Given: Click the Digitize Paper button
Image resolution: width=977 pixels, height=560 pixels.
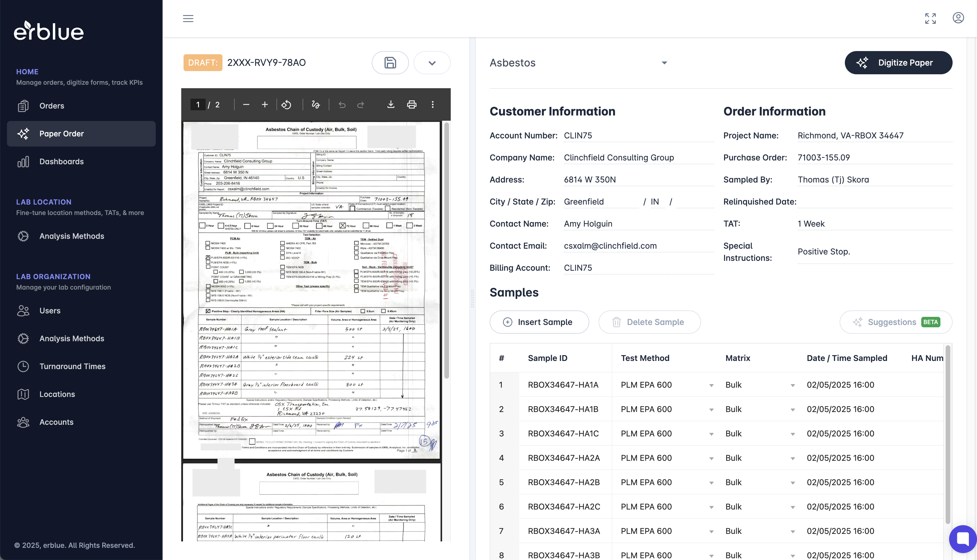Looking at the screenshot, I should [898, 63].
